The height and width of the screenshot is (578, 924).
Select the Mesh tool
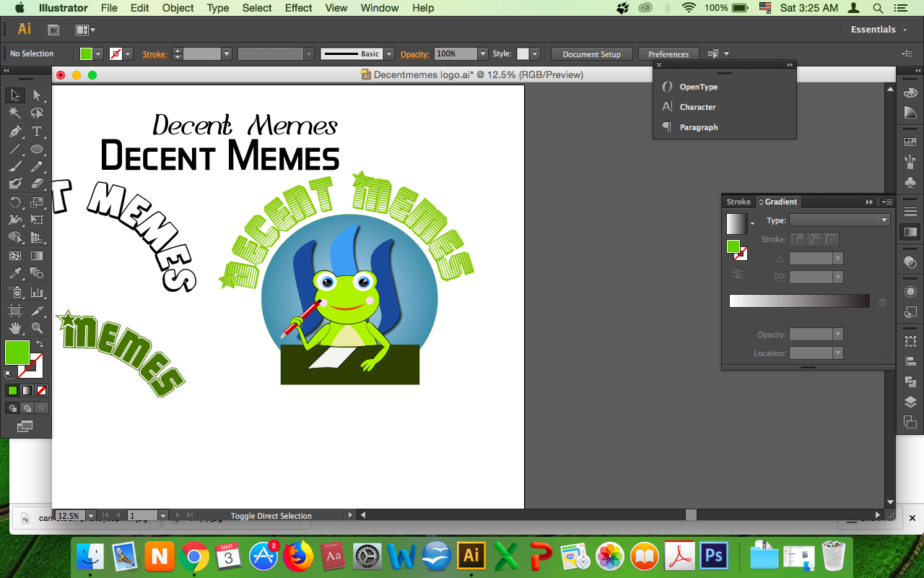tap(15, 256)
